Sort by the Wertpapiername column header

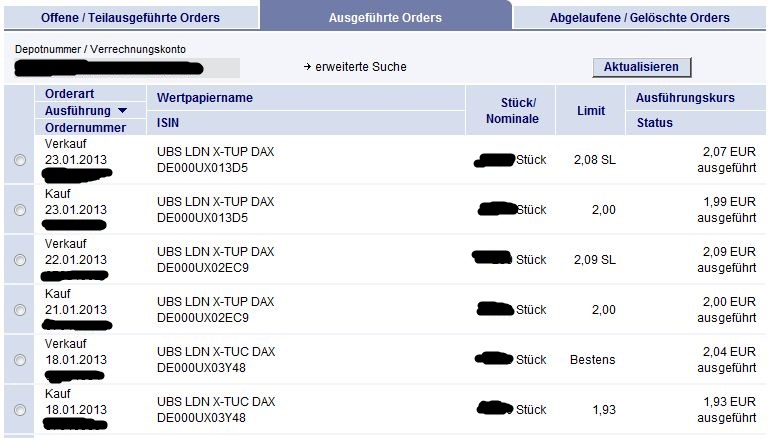205,98
